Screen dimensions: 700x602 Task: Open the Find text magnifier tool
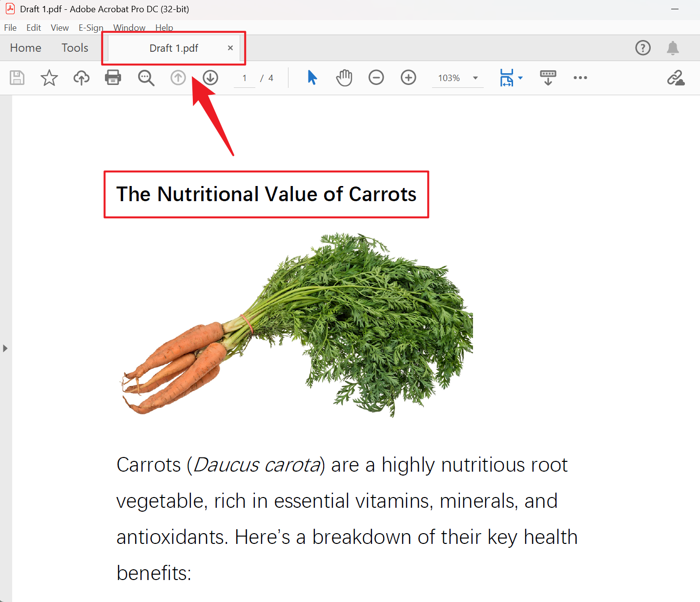click(146, 78)
